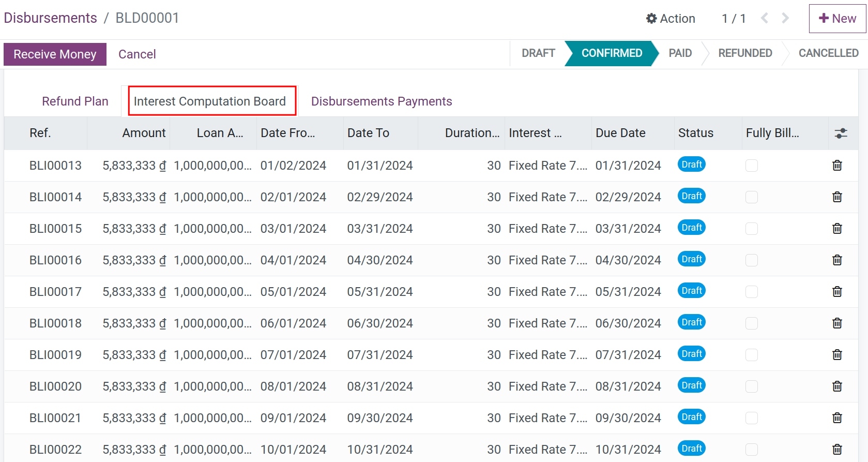Sort by Due Date column header

(x=633, y=133)
